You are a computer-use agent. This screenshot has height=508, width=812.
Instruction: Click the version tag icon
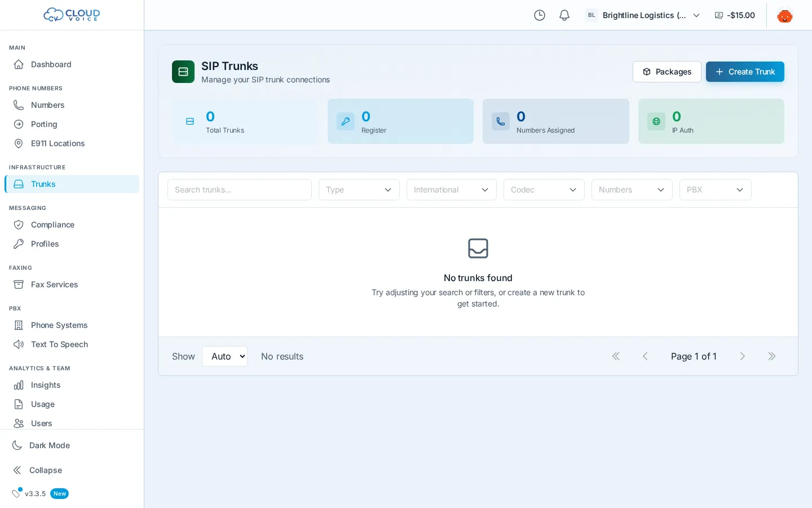click(x=16, y=493)
